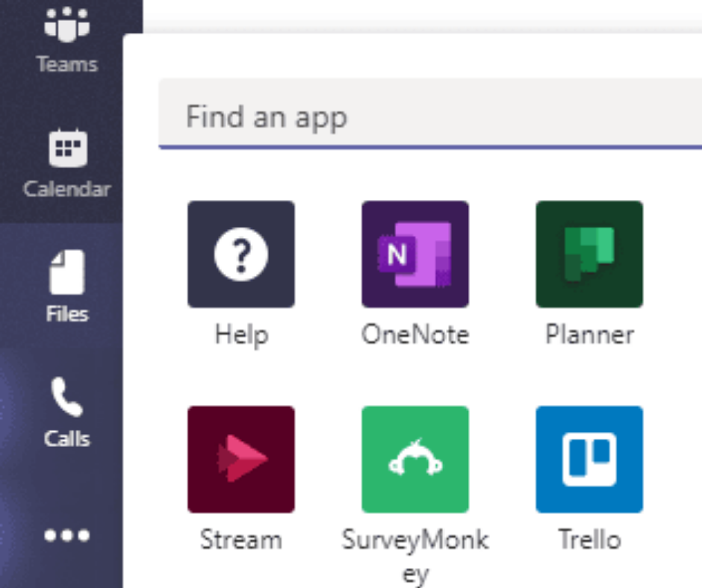The width and height of the screenshot is (702, 588).
Task: Open the SurveyMonkey app tile
Action: (x=415, y=459)
